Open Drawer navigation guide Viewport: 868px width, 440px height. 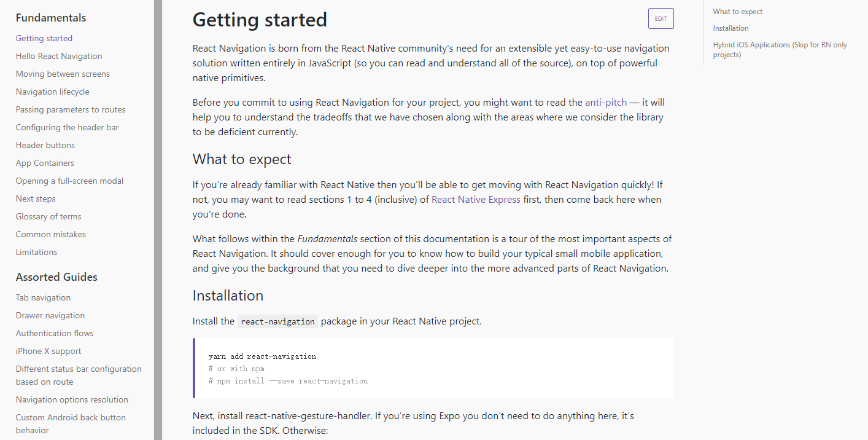coord(50,315)
